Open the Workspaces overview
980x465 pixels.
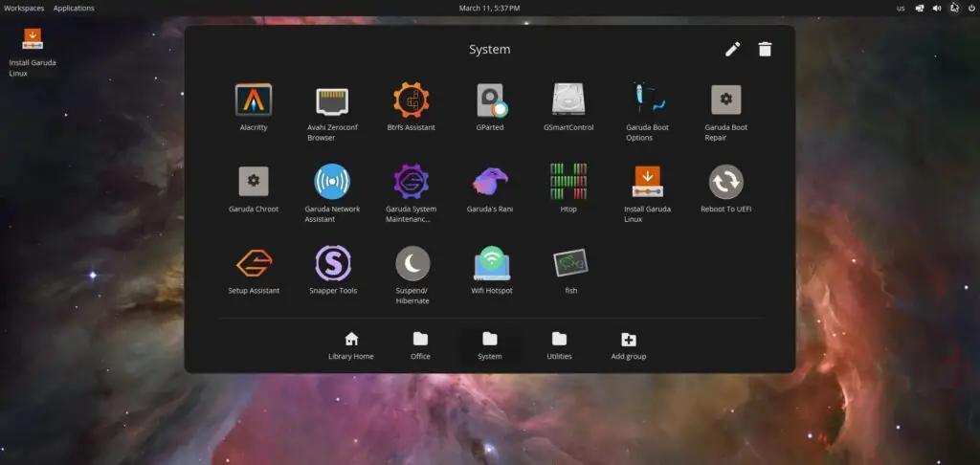pos(24,8)
